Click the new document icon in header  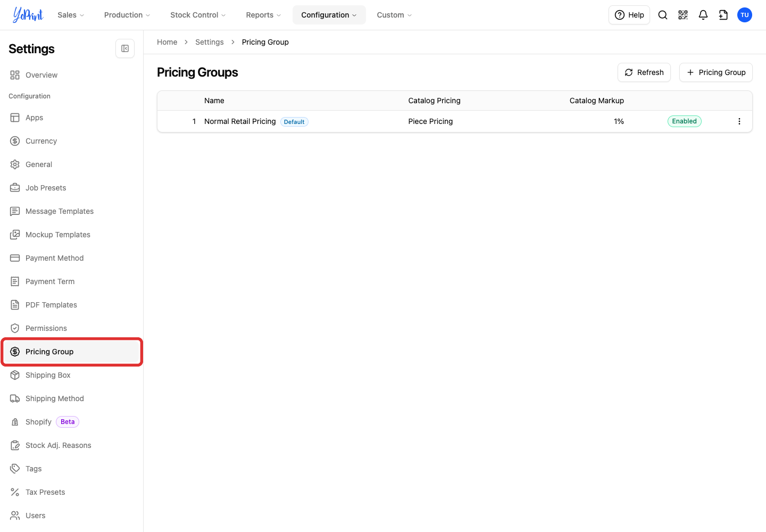(723, 15)
